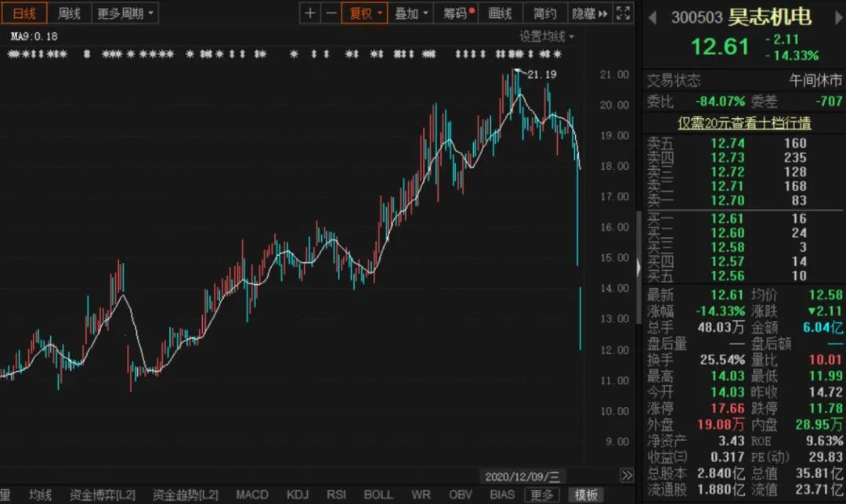Click the 跌停 11.78 value
Image resolution: width=846 pixels, height=504 pixels.
[826, 408]
